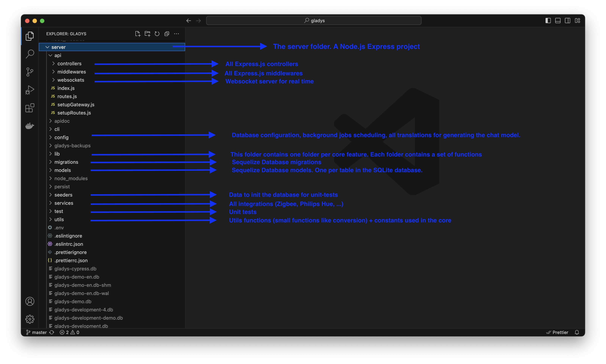Toggle the primary side bar visibility

548,21
